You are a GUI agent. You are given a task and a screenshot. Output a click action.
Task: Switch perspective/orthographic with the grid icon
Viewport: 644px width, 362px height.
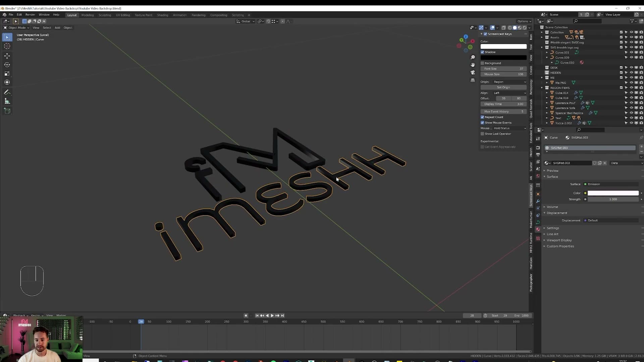point(473,80)
